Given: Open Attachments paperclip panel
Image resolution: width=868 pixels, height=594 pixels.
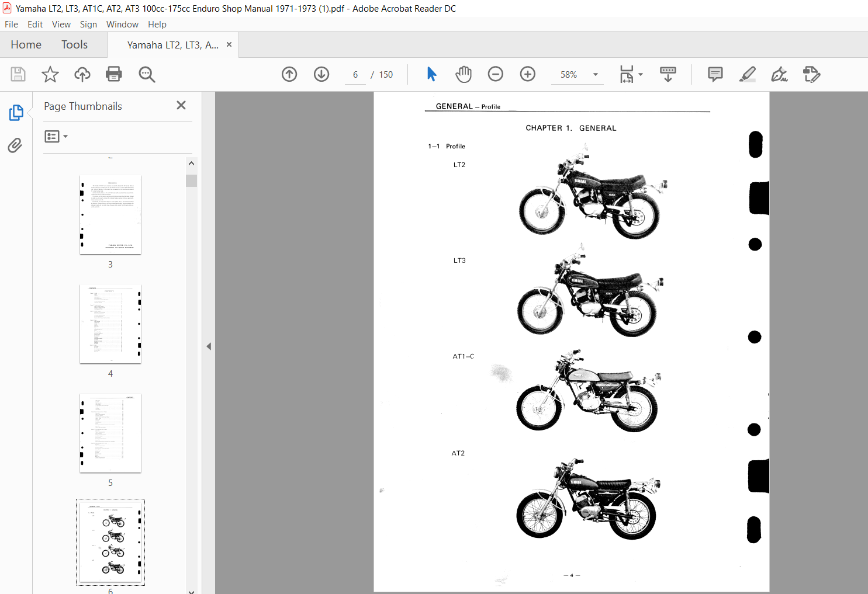Looking at the screenshot, I should pyautogui.click(x=15, y=145).
